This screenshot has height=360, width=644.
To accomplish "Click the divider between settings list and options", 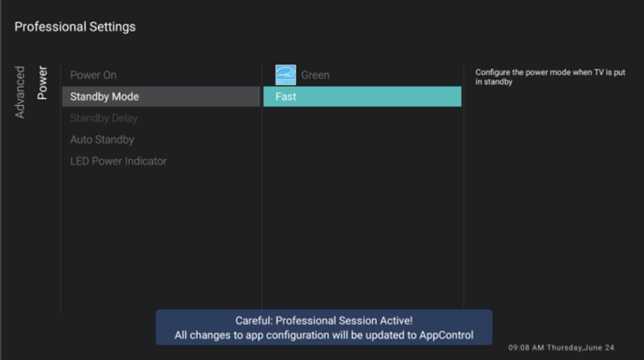I will (x=262, y=193).
